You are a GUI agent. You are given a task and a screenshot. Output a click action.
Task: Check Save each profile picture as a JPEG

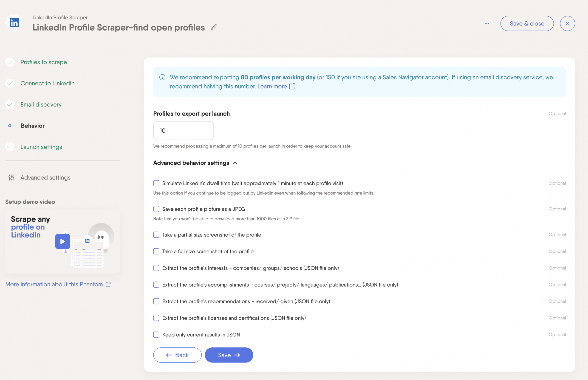click(x=156, y=209)
